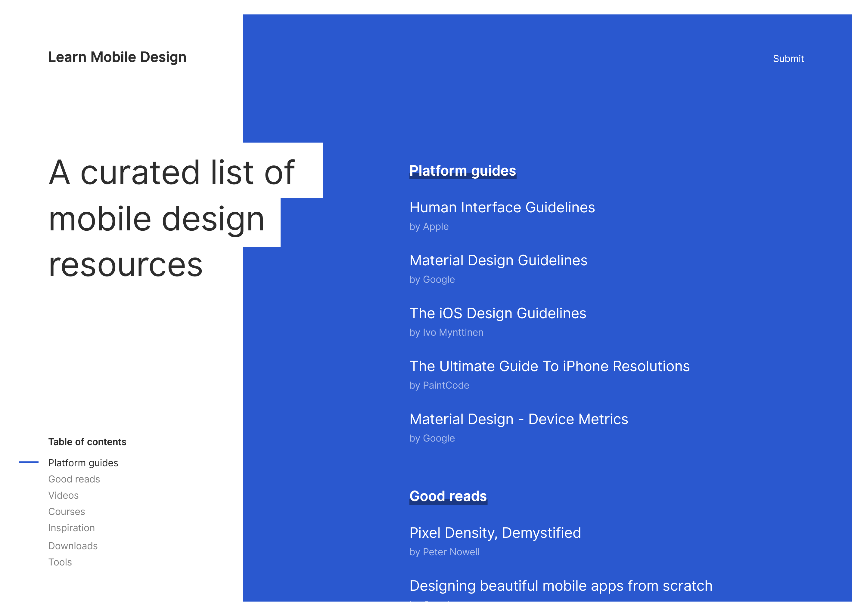
Task: Select Platform guides in table of contents
Action: point(83,463)
